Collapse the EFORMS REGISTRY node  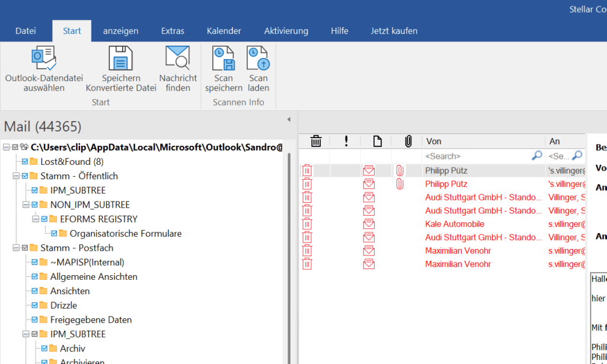tap(35, 219)
